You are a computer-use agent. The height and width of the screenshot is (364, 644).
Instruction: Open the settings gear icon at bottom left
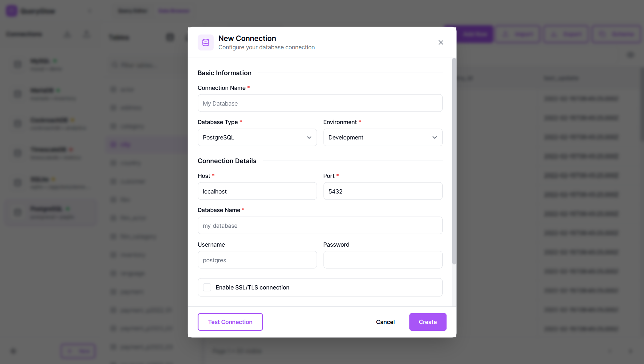13,351
